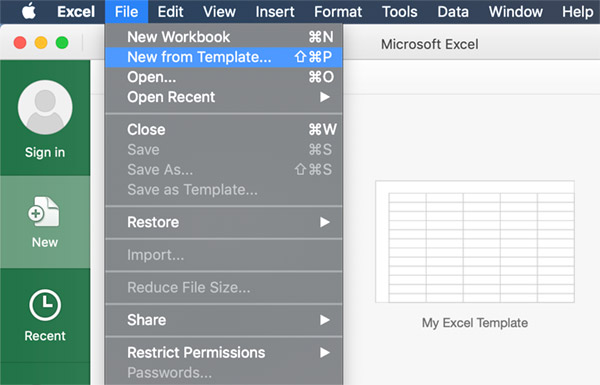Expand the Share submenu
Image resolution: width=600 pixels, height=385 pixels.
pyautogui.click(x=223, y=320)
